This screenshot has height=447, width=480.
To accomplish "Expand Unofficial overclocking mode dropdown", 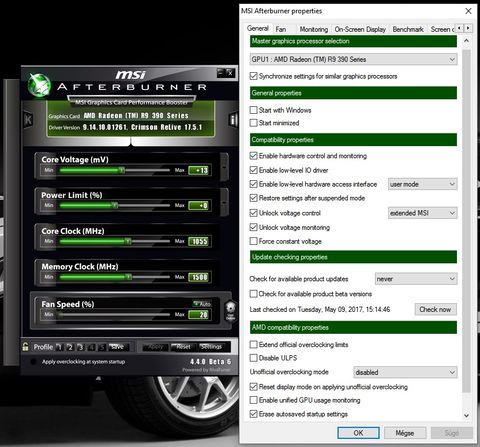I will pyautogui.click(x=405, y=372).
